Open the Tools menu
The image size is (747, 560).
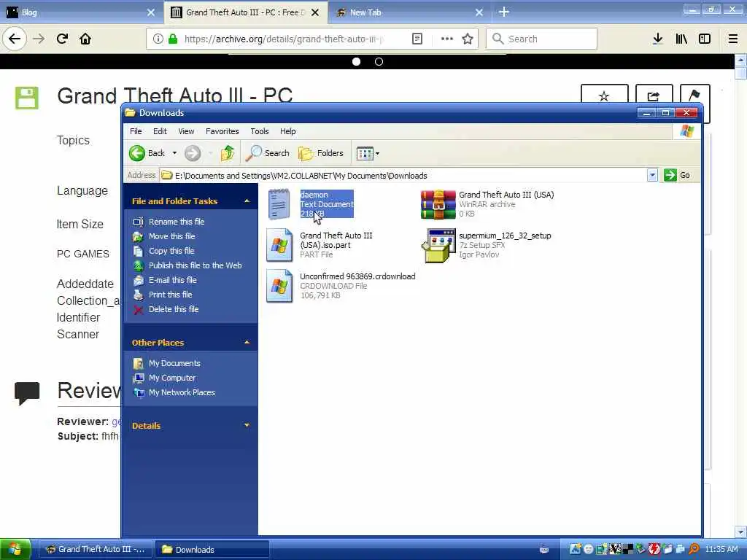tap(259, 131)
